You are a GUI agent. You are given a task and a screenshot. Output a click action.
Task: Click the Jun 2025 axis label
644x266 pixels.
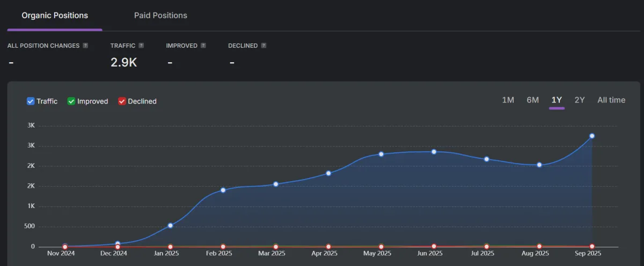tap(430, 254)
